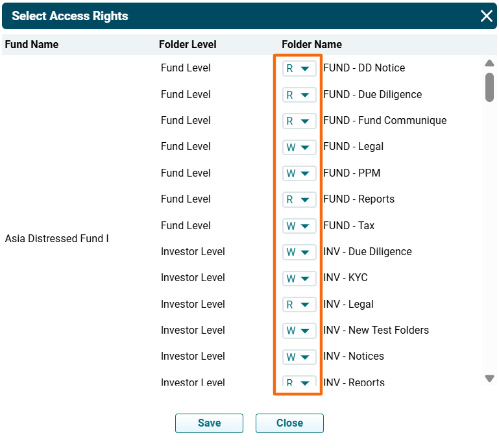Screen dimensions: 499x448
Task: Open the FUND - PPM access dropdown
Action: [x=299, y=173]
